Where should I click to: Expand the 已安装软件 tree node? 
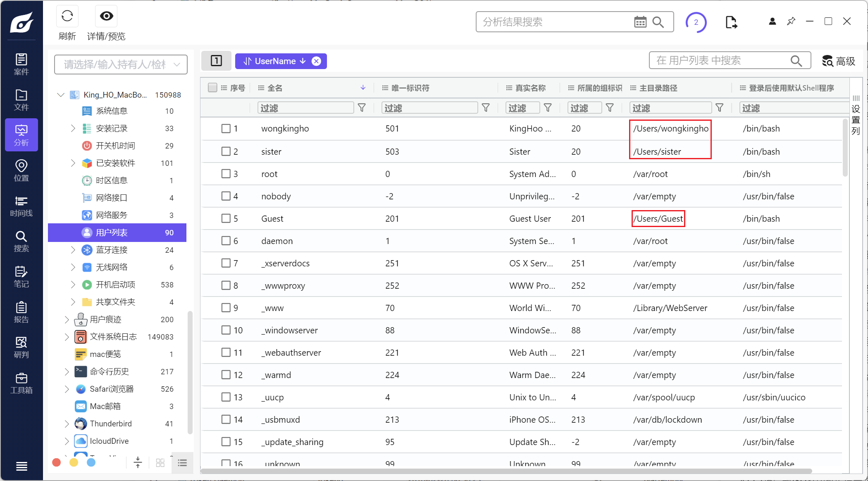[x=73, y=163]
